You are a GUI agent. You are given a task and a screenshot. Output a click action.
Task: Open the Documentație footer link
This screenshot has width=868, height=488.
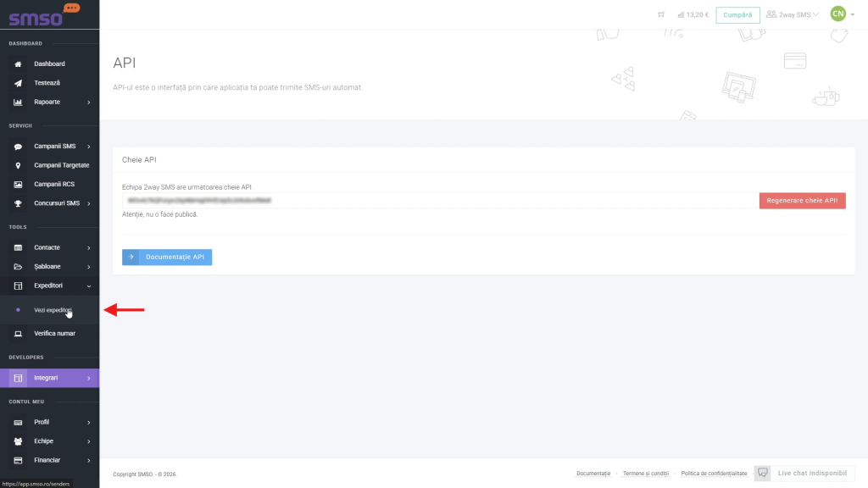click(593, 474)
